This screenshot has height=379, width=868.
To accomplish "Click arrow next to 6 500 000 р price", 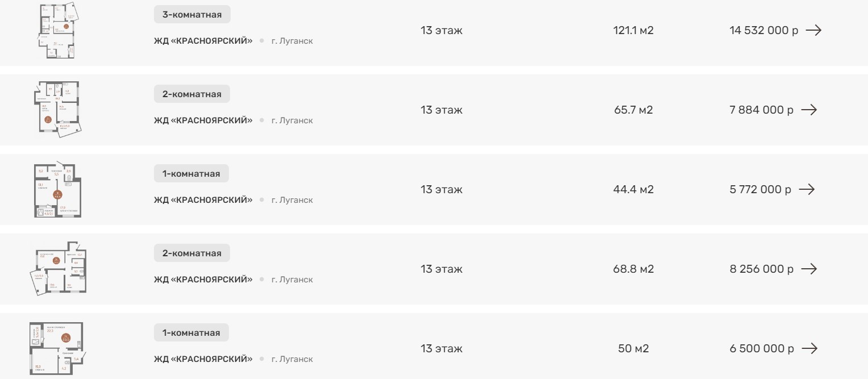I will [x=809, y=348].
